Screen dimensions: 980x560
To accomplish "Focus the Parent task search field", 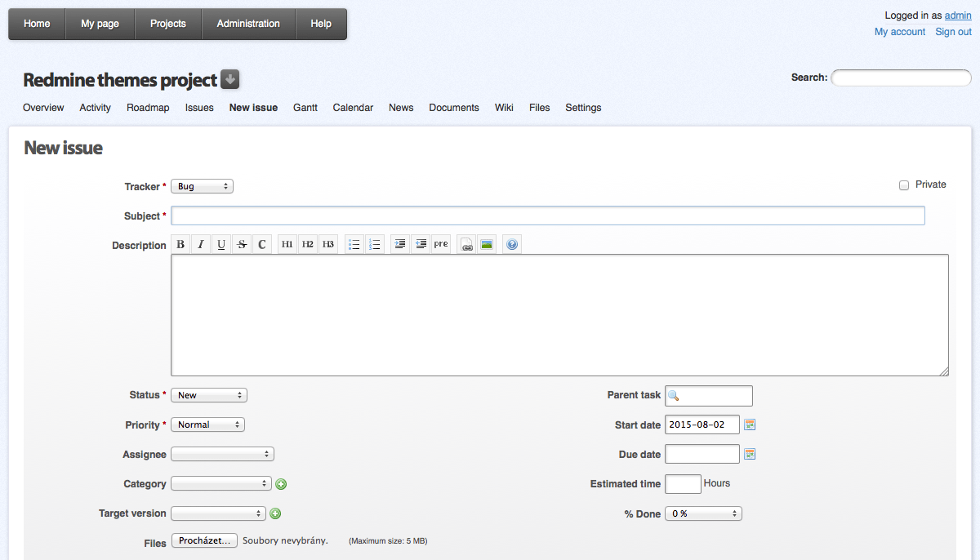I will pyautogui.click(x=709, y=396).
